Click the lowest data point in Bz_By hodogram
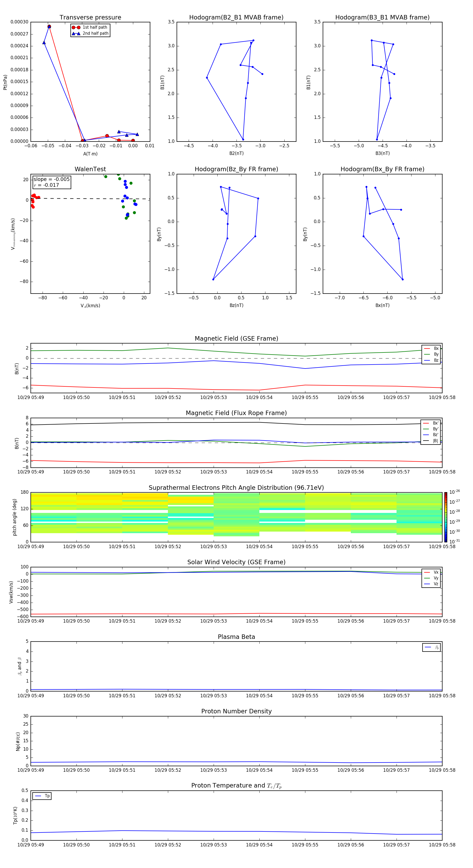This screenshot has height=868, width=473. 213,279
